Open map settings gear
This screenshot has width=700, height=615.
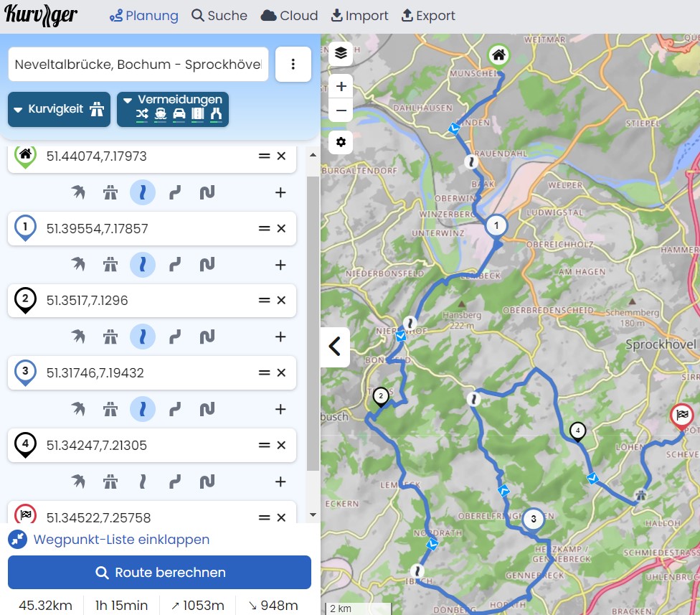341,142
